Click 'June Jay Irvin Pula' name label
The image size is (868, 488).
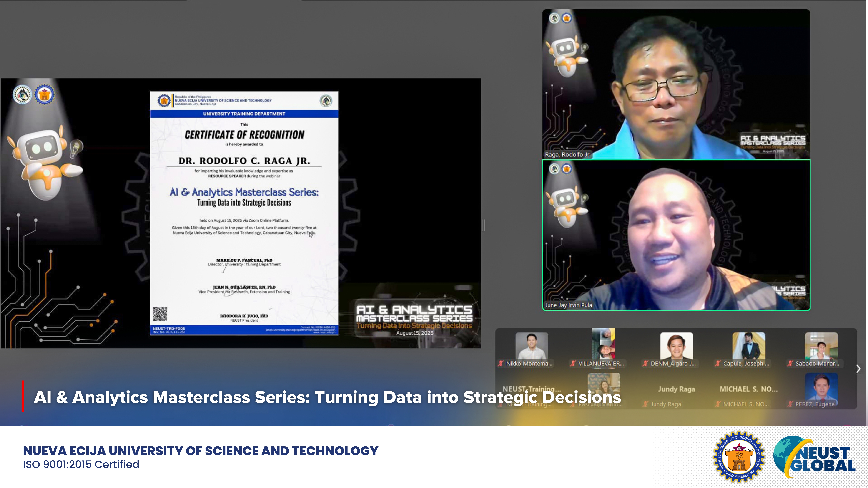(568, 305)
